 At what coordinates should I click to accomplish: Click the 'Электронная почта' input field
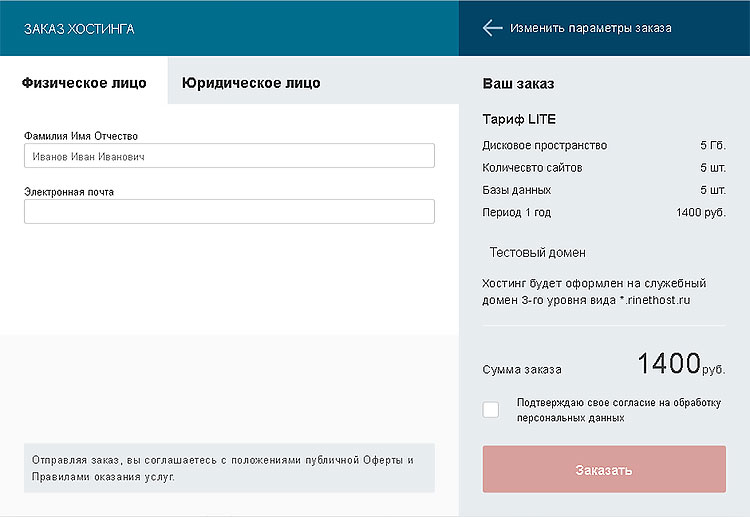[x=229, y=211]
